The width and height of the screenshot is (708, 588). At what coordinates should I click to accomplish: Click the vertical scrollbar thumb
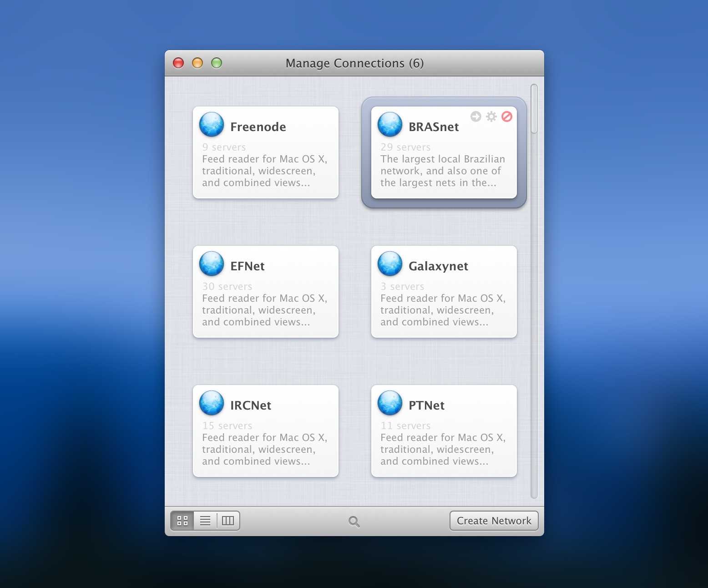(534, 109)
